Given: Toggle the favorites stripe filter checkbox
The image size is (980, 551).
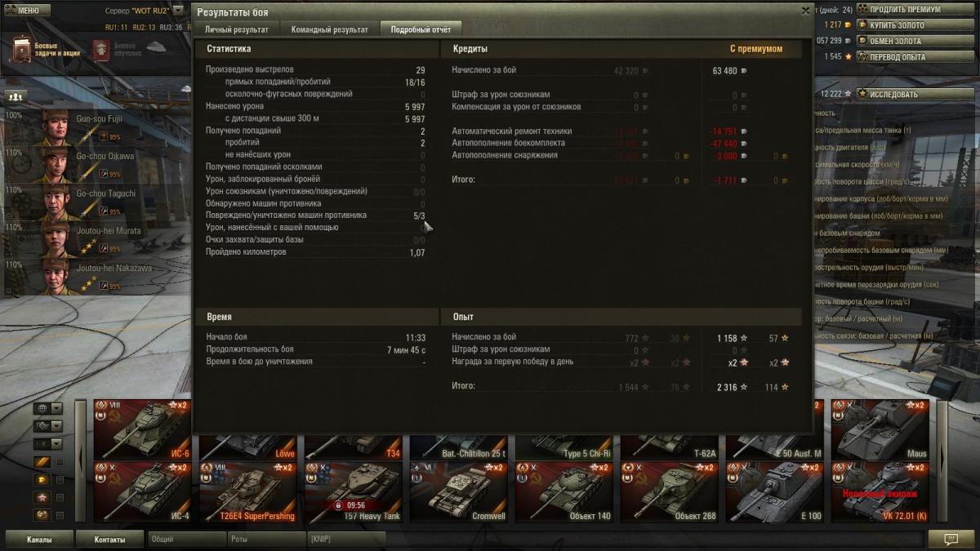Looking at the screenshot, I should point(60,462).
